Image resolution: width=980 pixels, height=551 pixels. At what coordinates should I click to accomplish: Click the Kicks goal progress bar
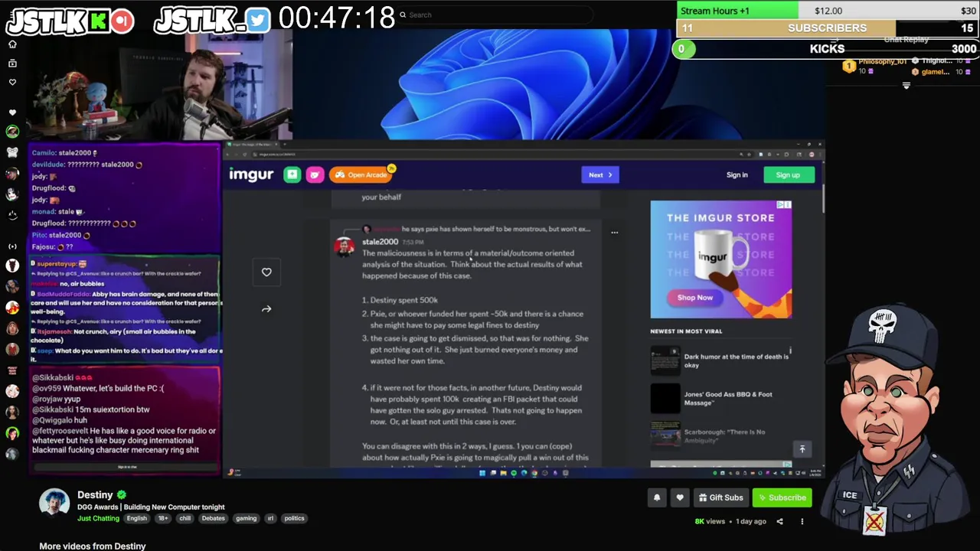tap(828, 48)
